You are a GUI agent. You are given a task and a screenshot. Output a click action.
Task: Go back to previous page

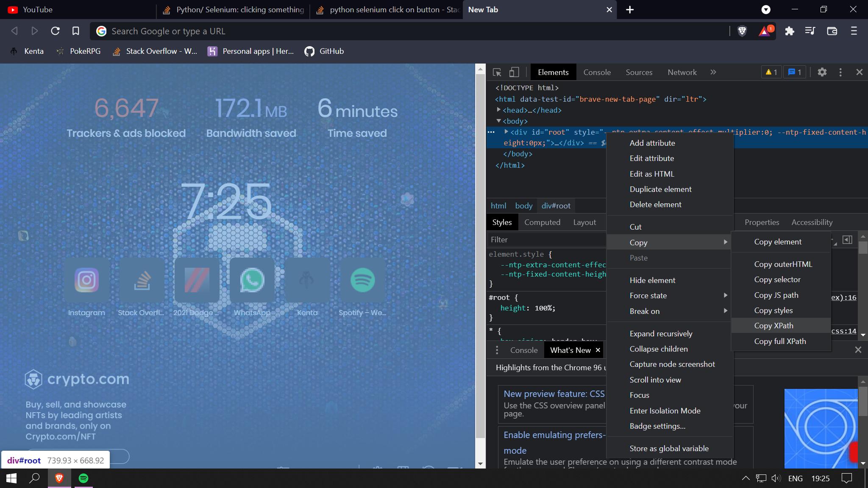14,31
